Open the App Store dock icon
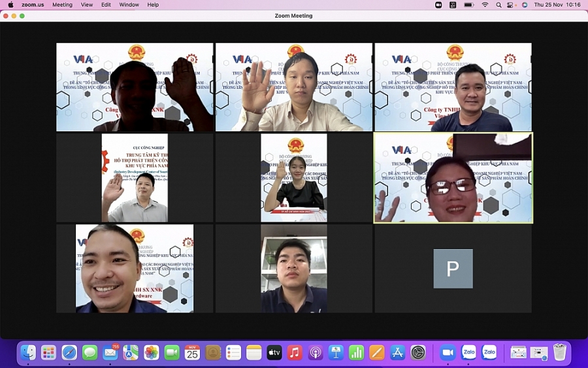The image size is (588, 368). (397, 353)
